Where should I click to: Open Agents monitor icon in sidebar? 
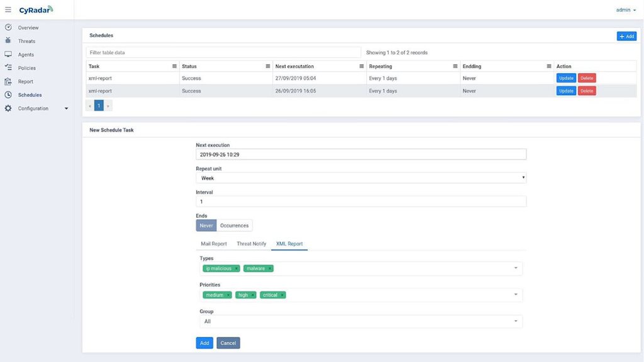pos(8,55)
